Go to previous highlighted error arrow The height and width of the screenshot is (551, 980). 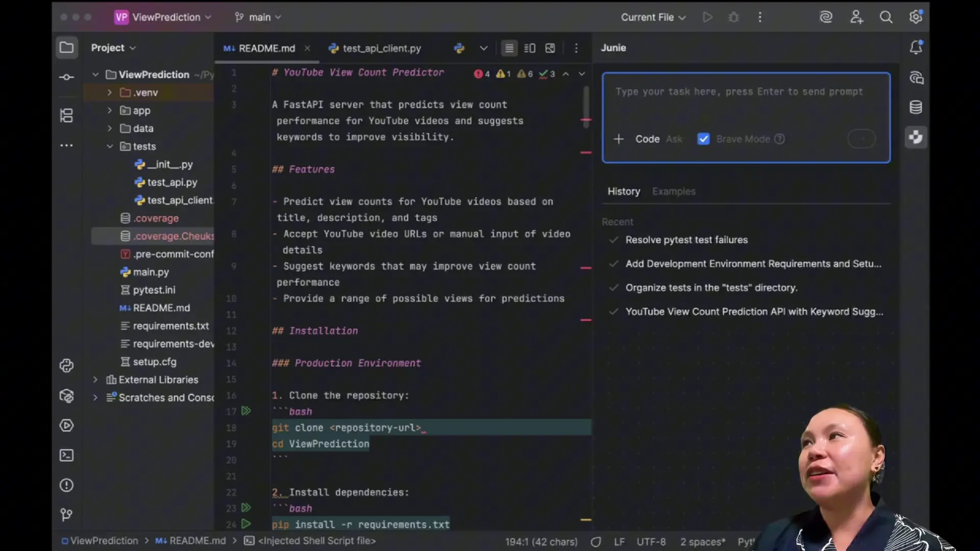pyautogui.click(x=566, y=74)
